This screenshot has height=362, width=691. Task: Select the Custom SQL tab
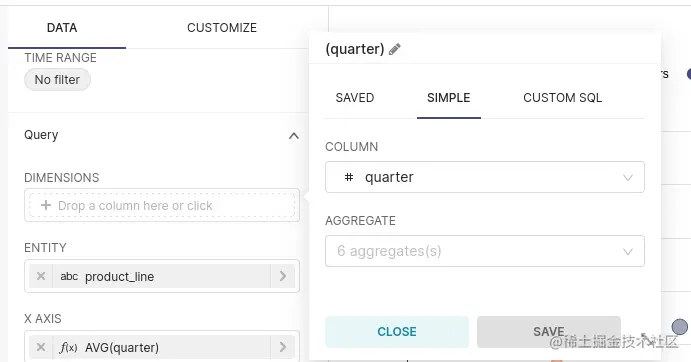tap(562, 98)
